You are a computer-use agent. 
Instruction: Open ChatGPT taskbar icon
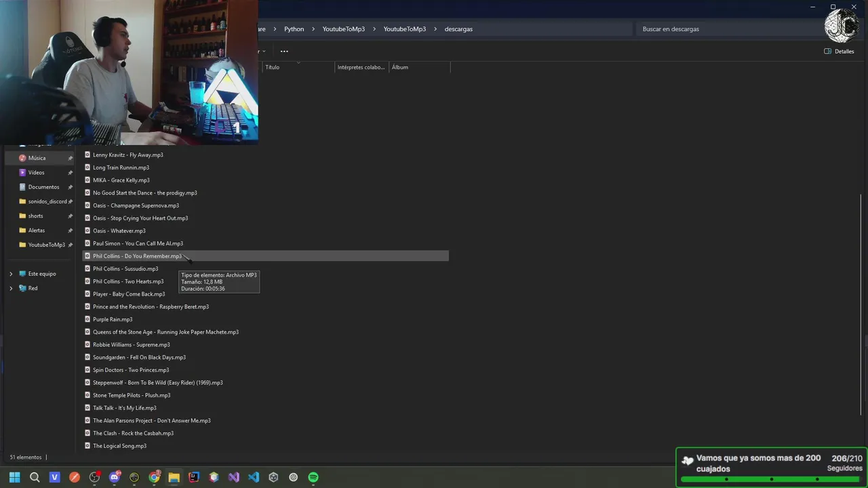click(294, 477)
